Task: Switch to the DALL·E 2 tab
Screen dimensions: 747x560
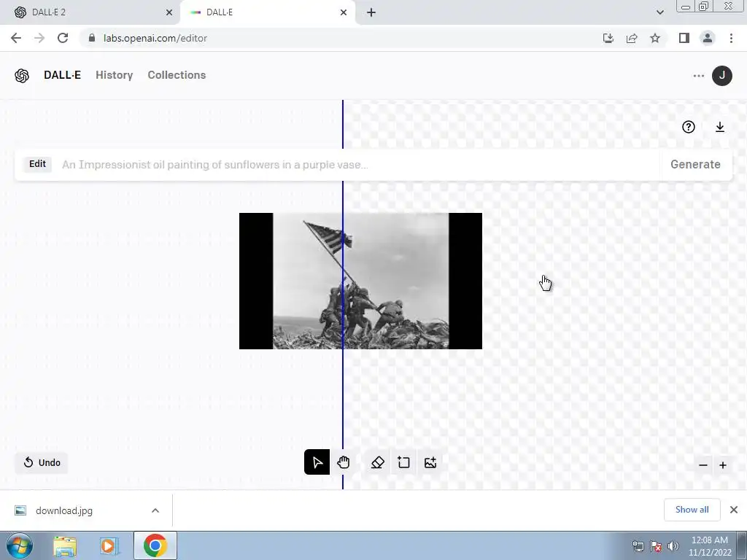Action: pyautogui.click(x=90, y=12)
